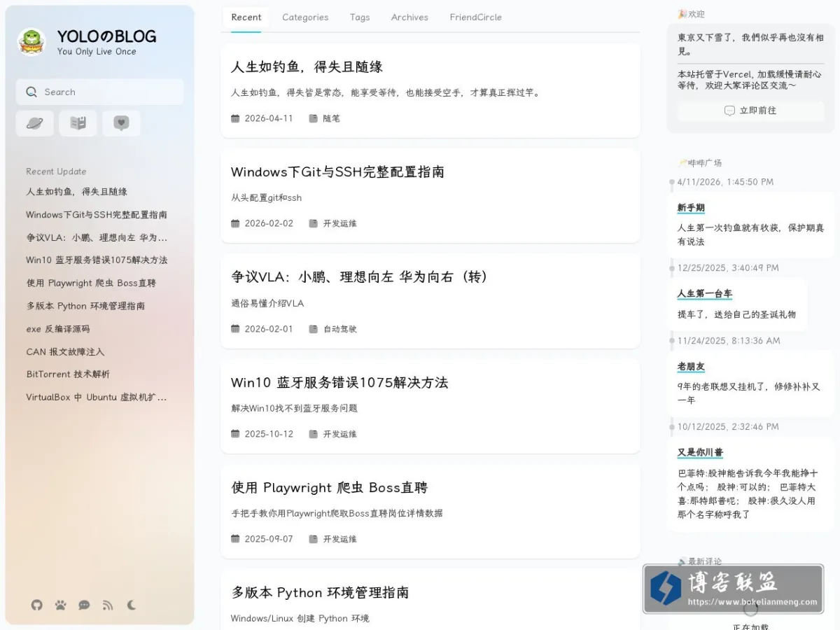Click calendar icon beside 2026-02-01

[235, 329]
